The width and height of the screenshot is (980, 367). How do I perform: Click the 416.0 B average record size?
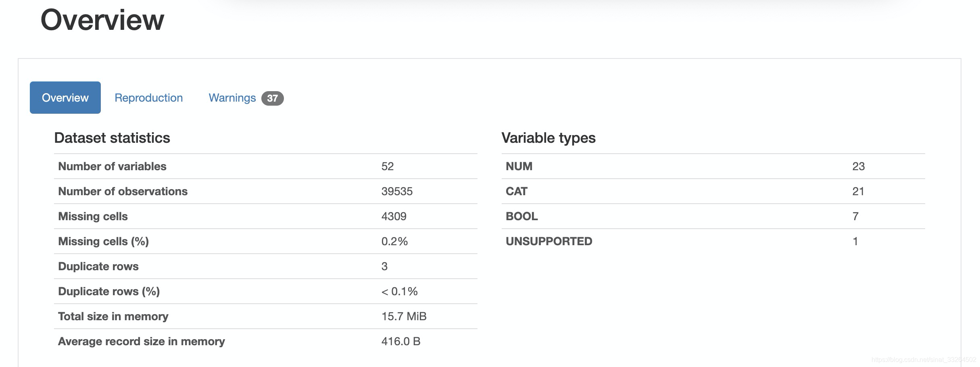coord(400,341)
